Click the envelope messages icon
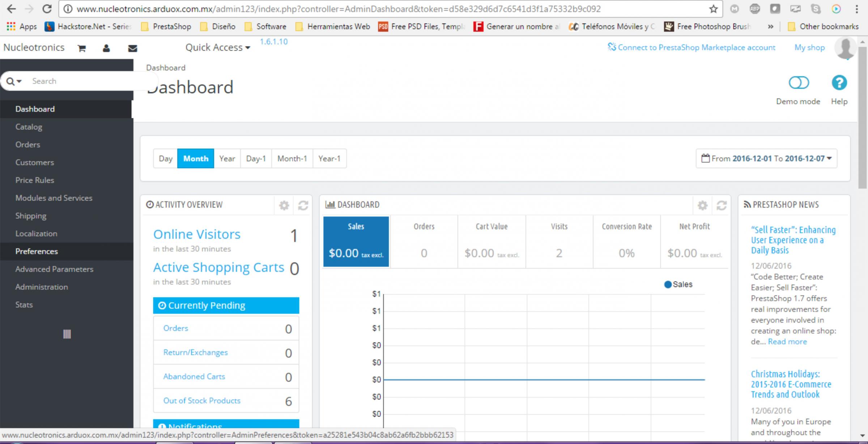Viewport: 868px width, 444px height. (x=132, y=48)
